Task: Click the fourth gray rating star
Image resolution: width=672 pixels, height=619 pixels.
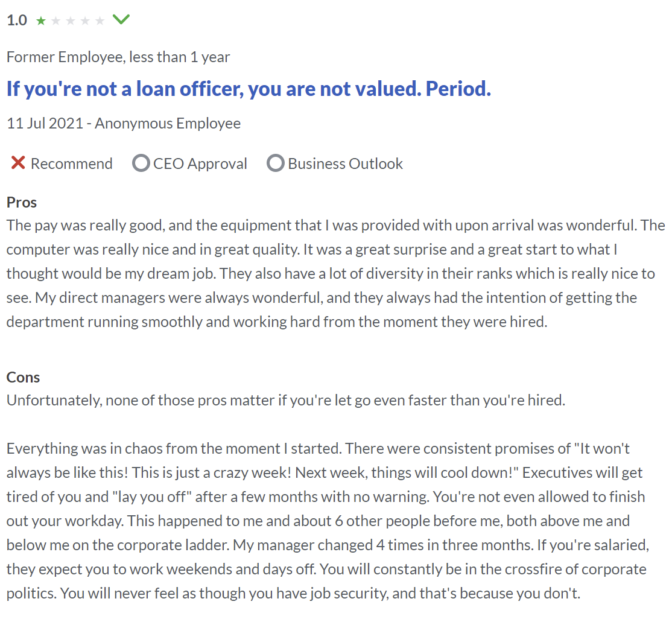Action: point(85,21)
